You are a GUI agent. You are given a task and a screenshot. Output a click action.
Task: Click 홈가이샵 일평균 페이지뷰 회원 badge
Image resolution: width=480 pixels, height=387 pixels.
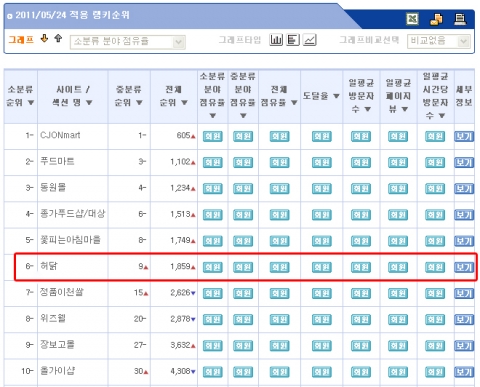398,372
